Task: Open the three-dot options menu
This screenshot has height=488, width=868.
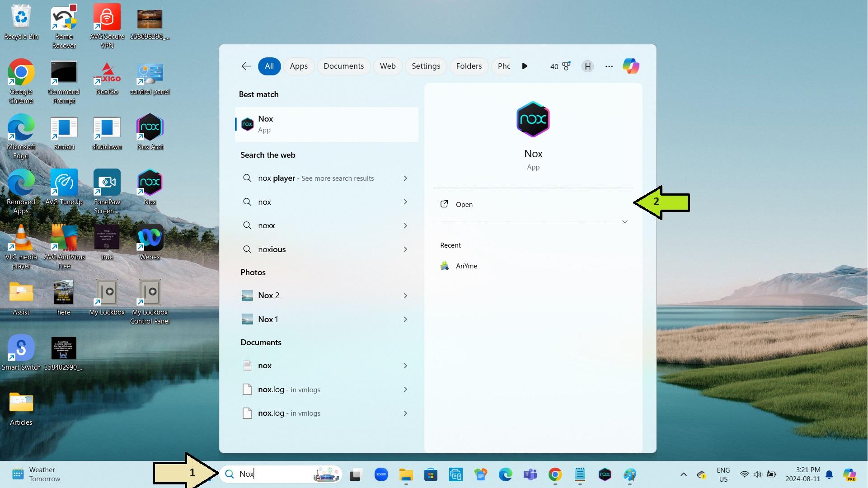Action: click(609, 66)
